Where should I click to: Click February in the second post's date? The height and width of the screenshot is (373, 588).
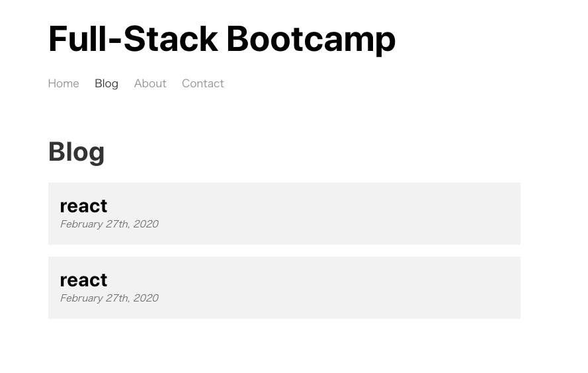tap(81, 298)
